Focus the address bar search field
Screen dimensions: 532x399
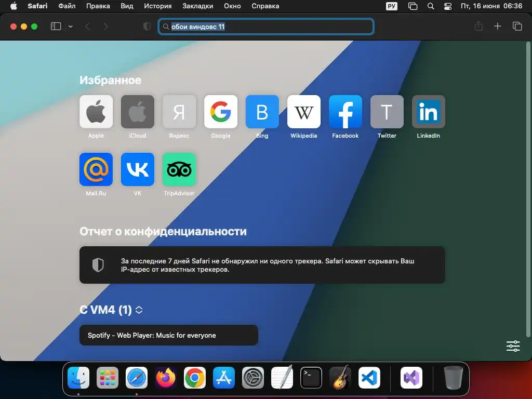(266, 26)
